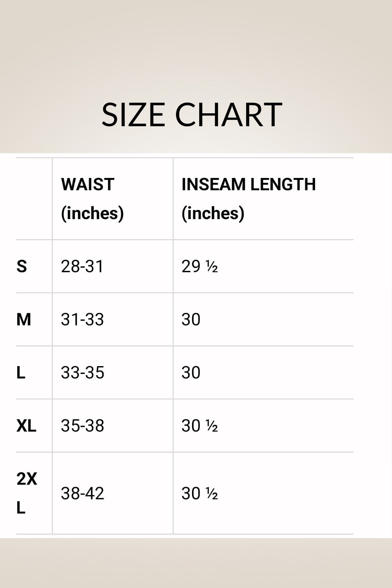Select inseam value 30 in L row
Image resolution: width=392 pixels, height=588 pixels.
coord(191,373)
